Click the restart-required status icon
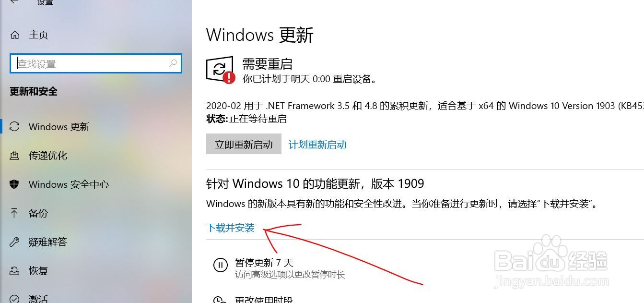The image size is (644, 303). (221, 70)
